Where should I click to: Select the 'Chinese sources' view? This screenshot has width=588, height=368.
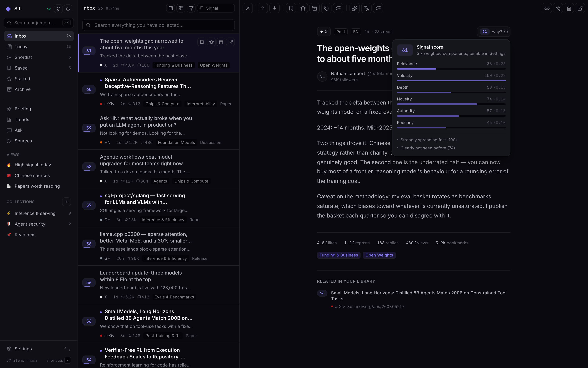[39, 176]
